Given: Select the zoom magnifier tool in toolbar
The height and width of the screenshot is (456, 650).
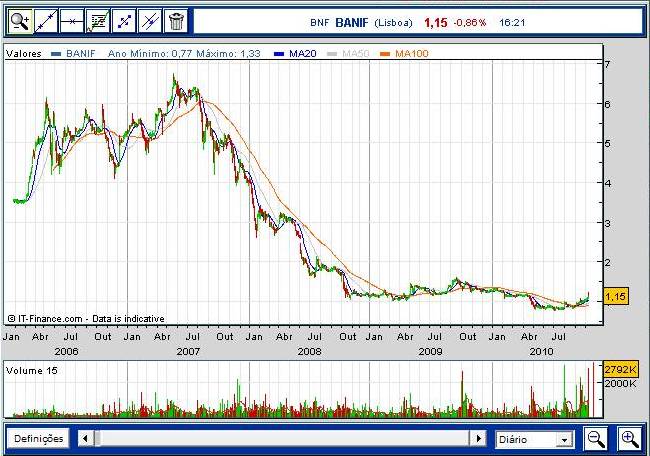Looking at the screenshot, I should point(19,21).
